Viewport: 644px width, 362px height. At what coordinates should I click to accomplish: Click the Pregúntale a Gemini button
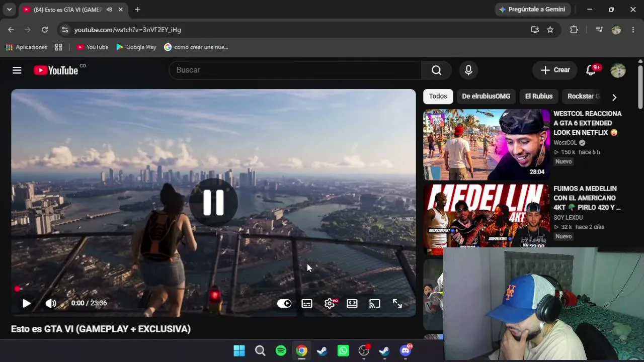tap(532, 10)
